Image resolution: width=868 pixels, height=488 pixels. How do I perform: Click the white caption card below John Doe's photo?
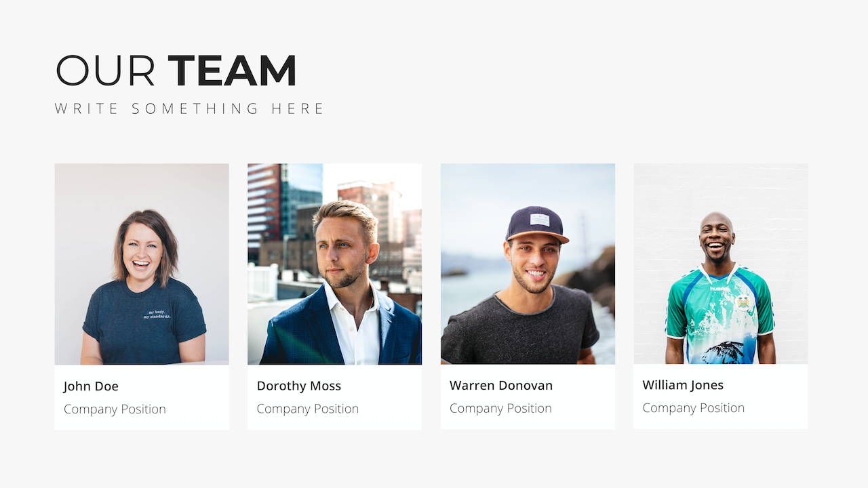142,397
